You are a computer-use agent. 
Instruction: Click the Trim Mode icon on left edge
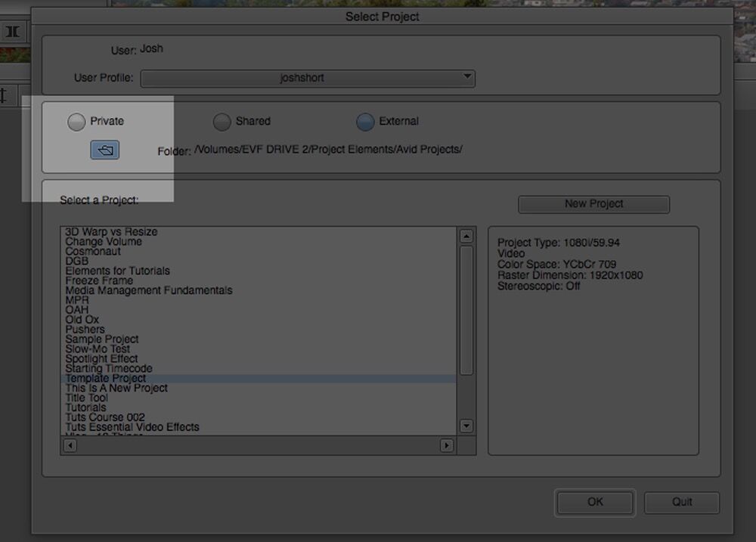12,33
